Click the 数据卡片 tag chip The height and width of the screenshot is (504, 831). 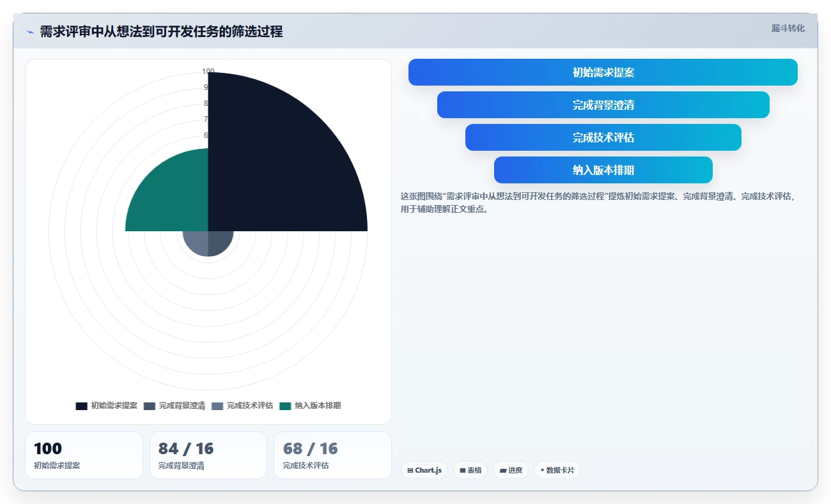557,470
